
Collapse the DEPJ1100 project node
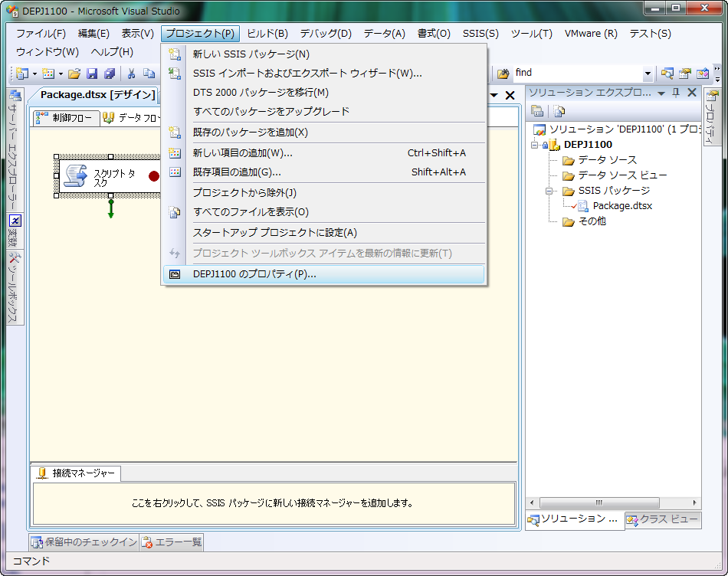click(534, 145)
